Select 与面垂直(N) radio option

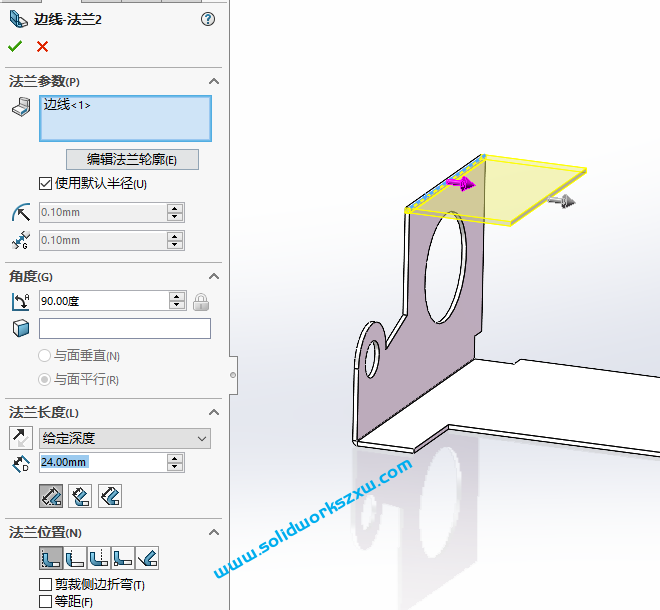click(44, 356)
